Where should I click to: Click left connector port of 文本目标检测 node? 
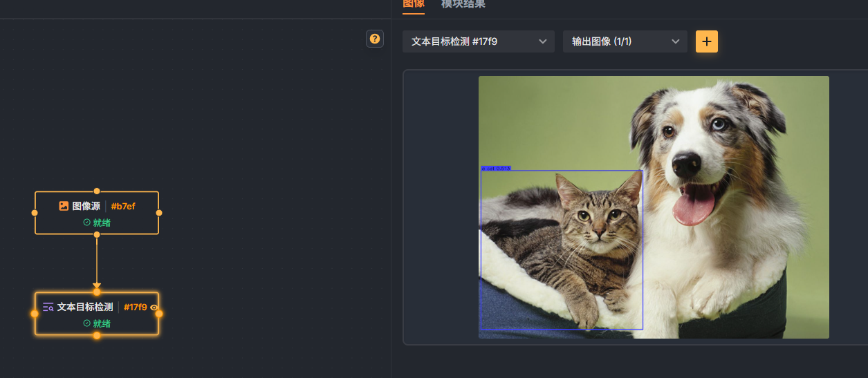pyautogui.click(x=35, y=314)
